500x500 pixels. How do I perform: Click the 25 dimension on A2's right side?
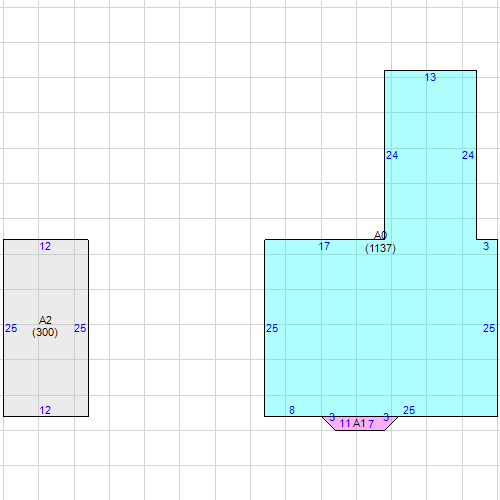pos(80,328)
